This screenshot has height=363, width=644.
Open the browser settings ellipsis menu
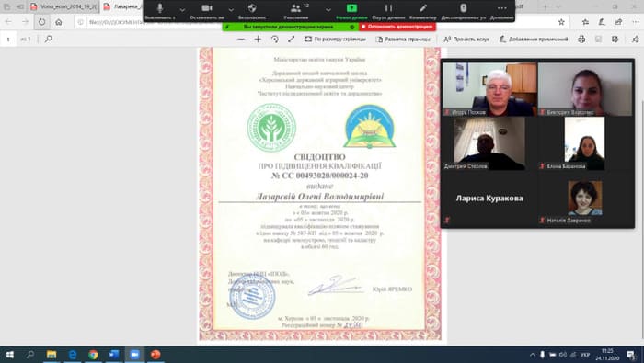636,22
